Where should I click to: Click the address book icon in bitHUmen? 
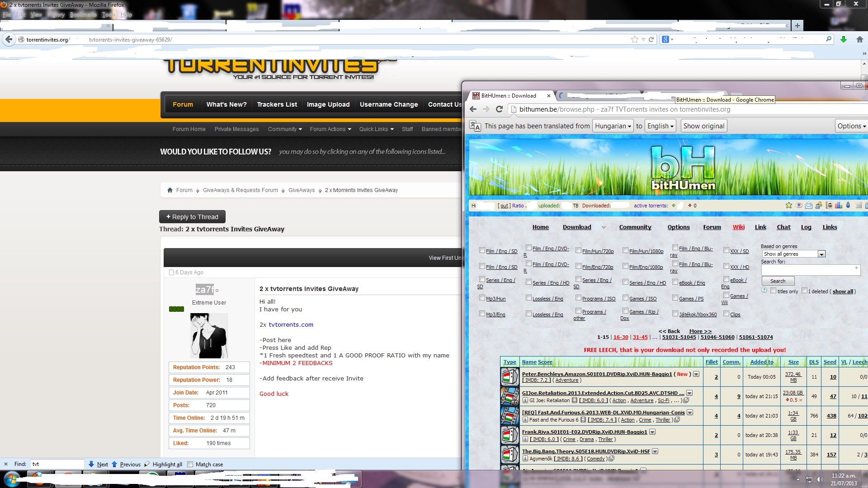coord(829,205)
